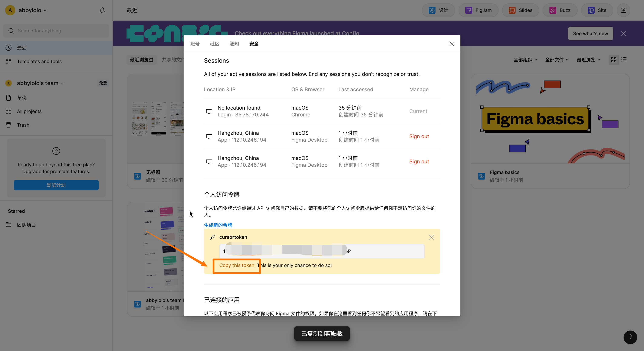This screenshot has height=351, width=644.
Task: Click the IP 35.78.170.244 text
Action: pyautogui.click(x=252, y=115)
